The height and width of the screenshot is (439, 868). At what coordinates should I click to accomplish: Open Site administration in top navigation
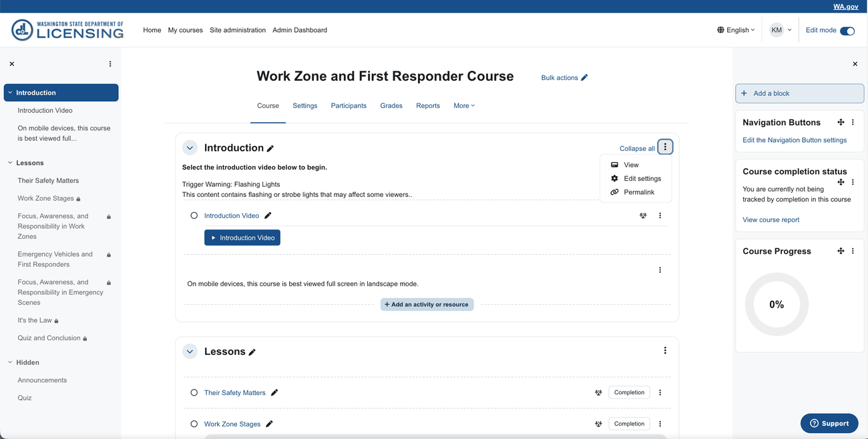[238, 30]
